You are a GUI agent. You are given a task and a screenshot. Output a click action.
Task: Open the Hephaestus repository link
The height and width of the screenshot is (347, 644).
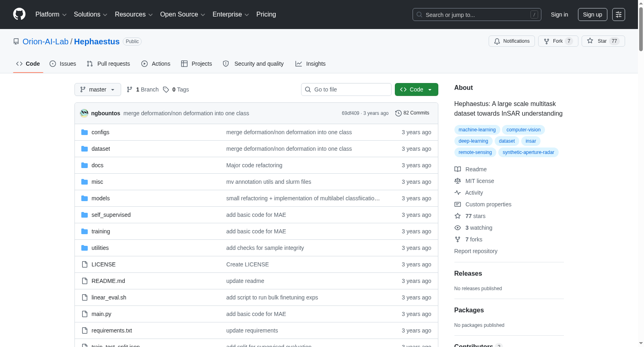coord(97,42)
